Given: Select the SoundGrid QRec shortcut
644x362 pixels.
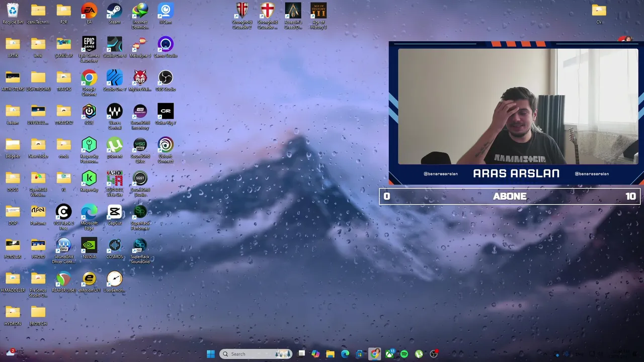Looking at the screenshot, I should coord(140,150).
